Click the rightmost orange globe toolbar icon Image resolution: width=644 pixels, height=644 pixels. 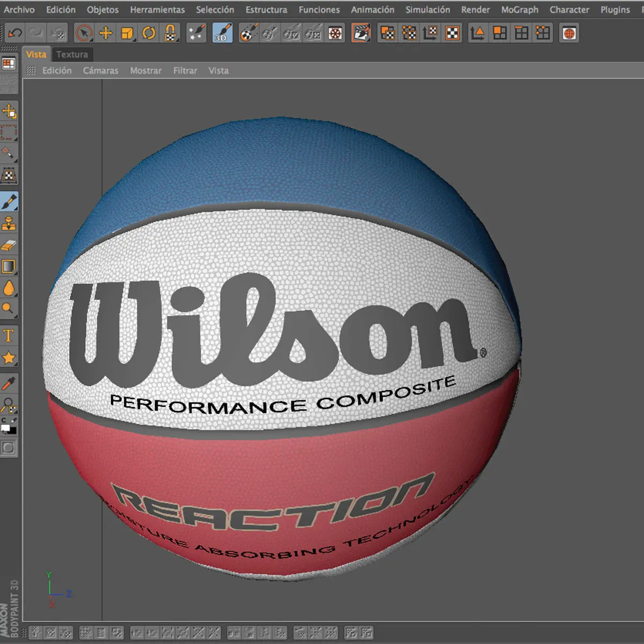click(x=569, y=33)
